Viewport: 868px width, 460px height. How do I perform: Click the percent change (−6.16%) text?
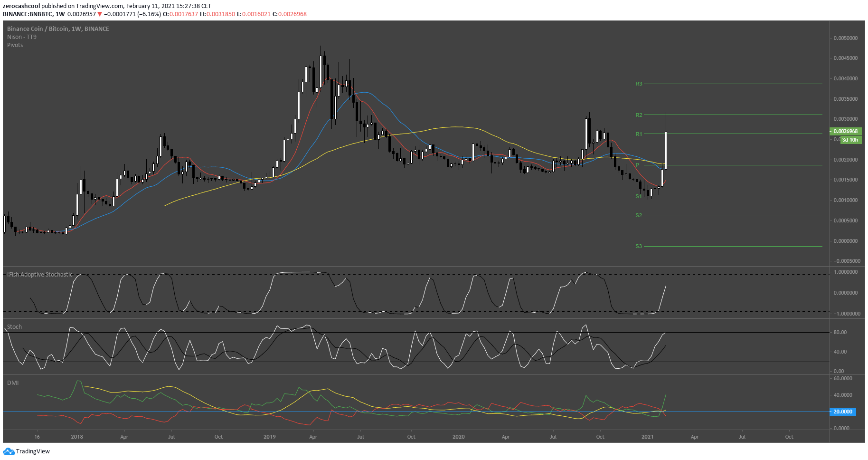pos(150,14)
